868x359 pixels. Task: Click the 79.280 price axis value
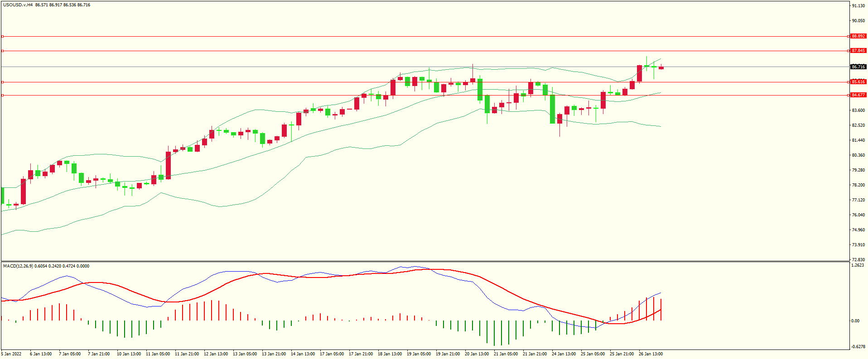click(x=858, y=170)
